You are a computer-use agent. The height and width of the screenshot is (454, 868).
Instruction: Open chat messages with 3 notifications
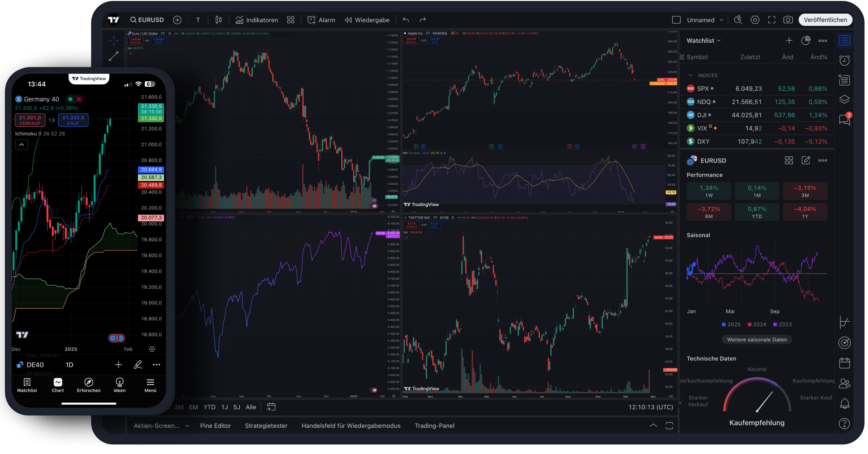pyautogui.click(x=844, y=119)
